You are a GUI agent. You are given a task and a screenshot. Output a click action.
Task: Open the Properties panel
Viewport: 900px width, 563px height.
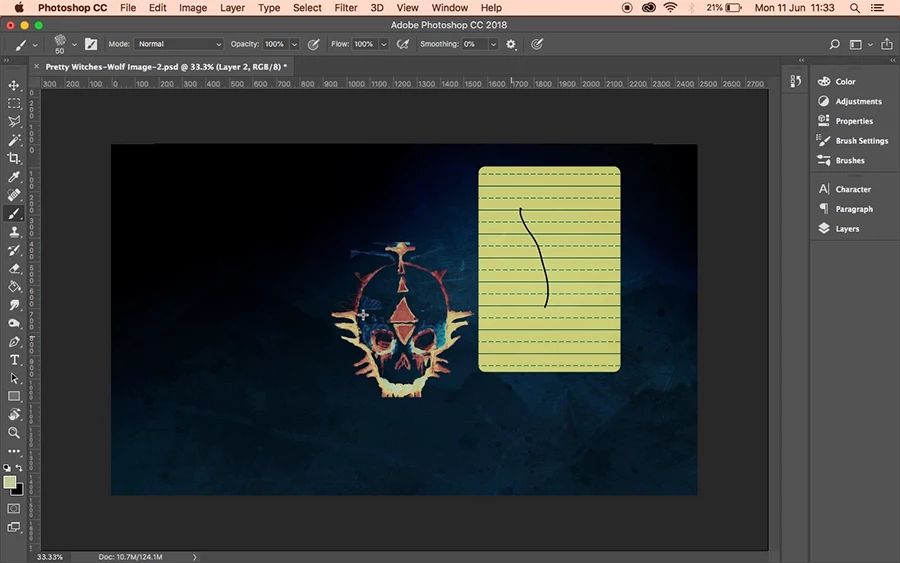854,121
